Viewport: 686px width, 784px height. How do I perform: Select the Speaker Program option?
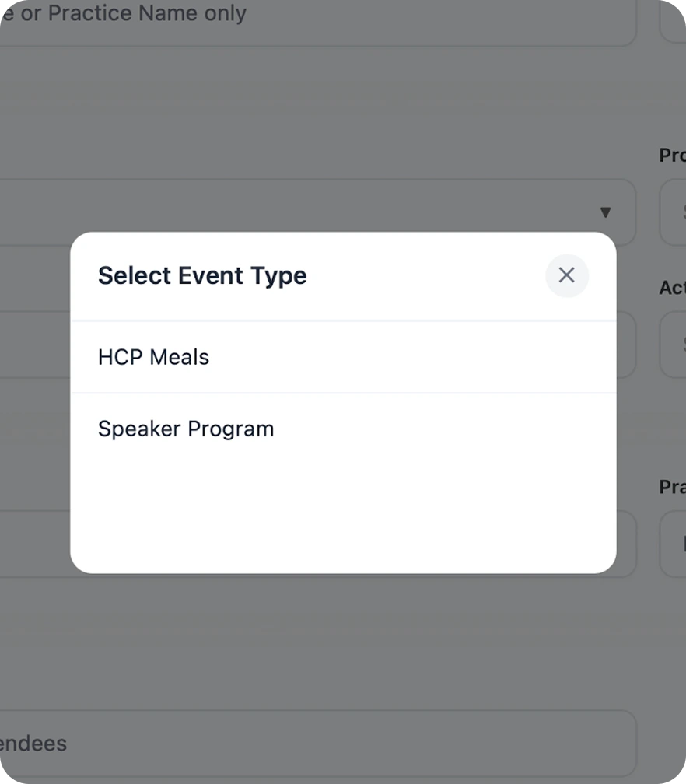click(186, 429)
